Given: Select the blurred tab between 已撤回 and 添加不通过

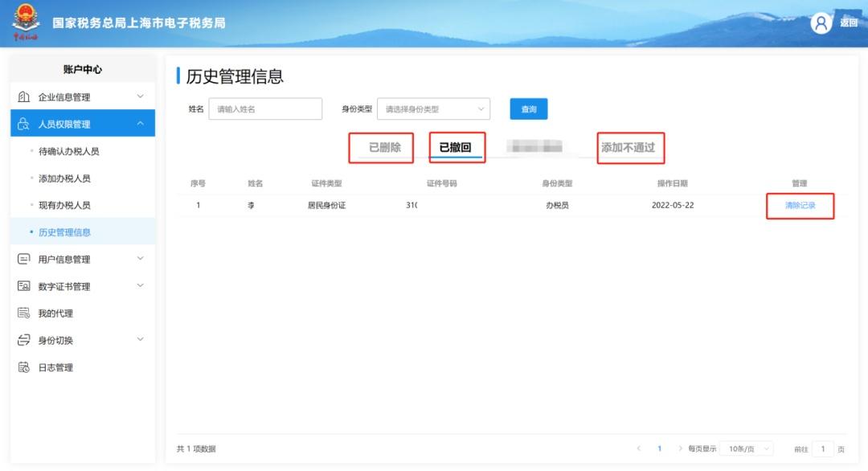Looking at the screenshot, I should pos(534,146).
